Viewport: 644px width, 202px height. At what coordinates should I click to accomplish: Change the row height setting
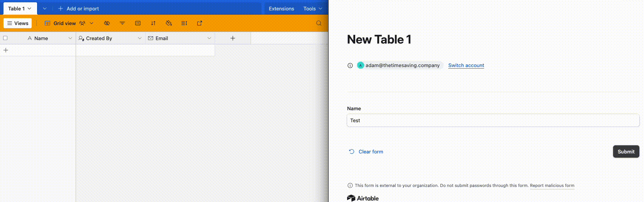tap(184, 23)
